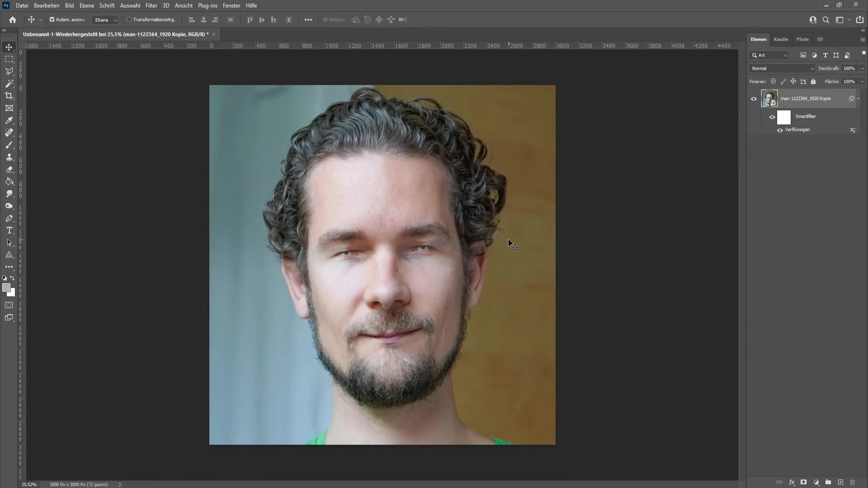868x488 pixels.
Task: Toggle visibility of man-1122364_1920 Kopie layer
Action: pos(754,99)
